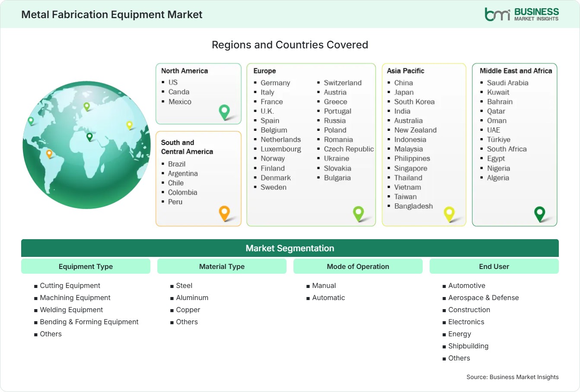This screenshot has height=392, width=580.
Task: Click 'Argentina' in the country list
Action: pos(183,174)
